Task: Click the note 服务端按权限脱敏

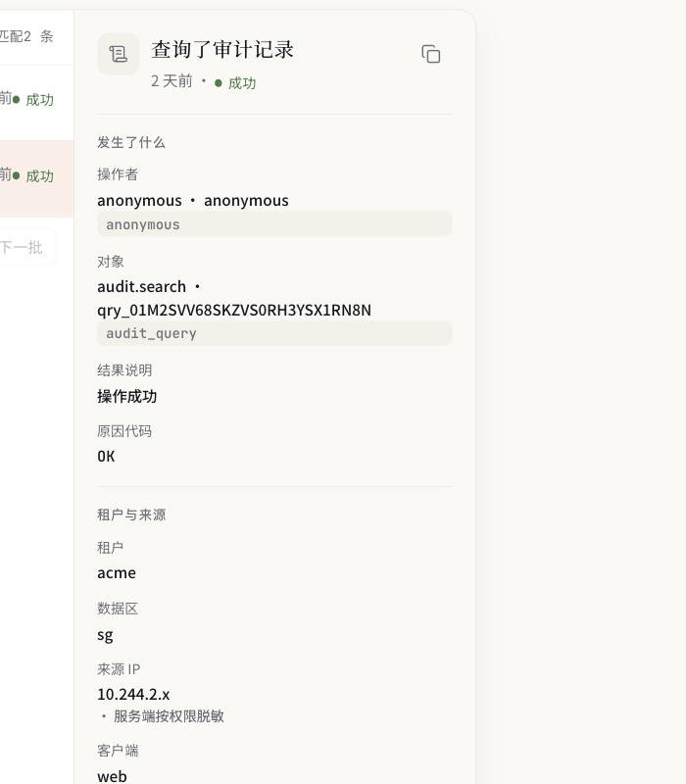Action: click(169, 716)
